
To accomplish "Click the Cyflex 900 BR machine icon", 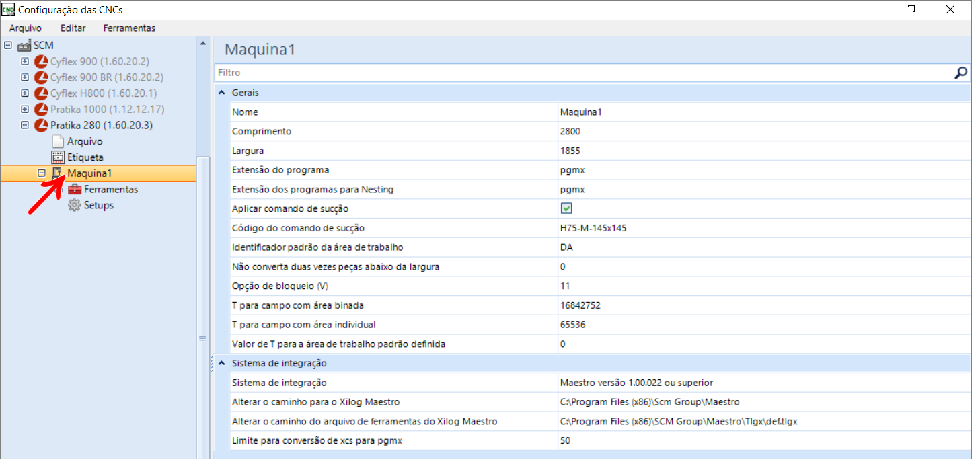I will pyautogui.click(x=42, y=77).
